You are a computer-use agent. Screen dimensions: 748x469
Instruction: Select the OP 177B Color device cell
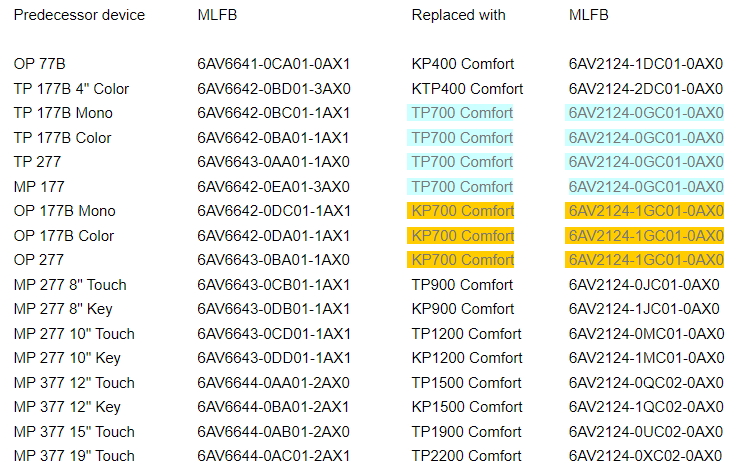coord(64,236)
